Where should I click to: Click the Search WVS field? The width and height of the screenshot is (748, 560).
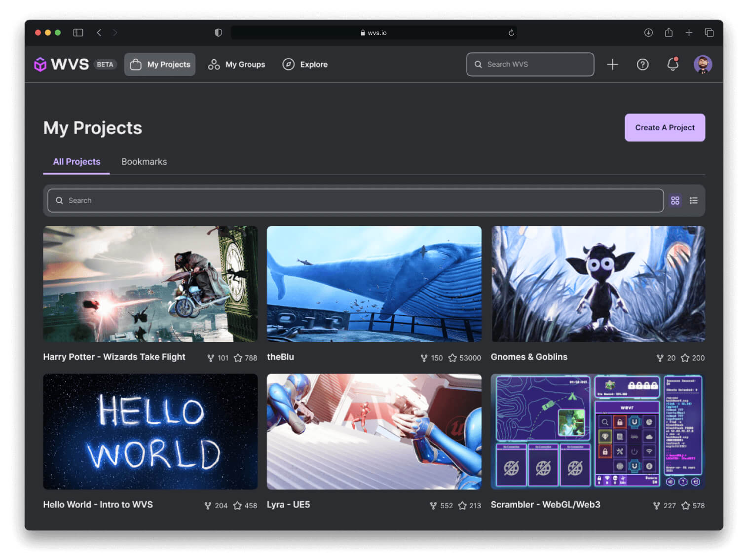point(530,65)
